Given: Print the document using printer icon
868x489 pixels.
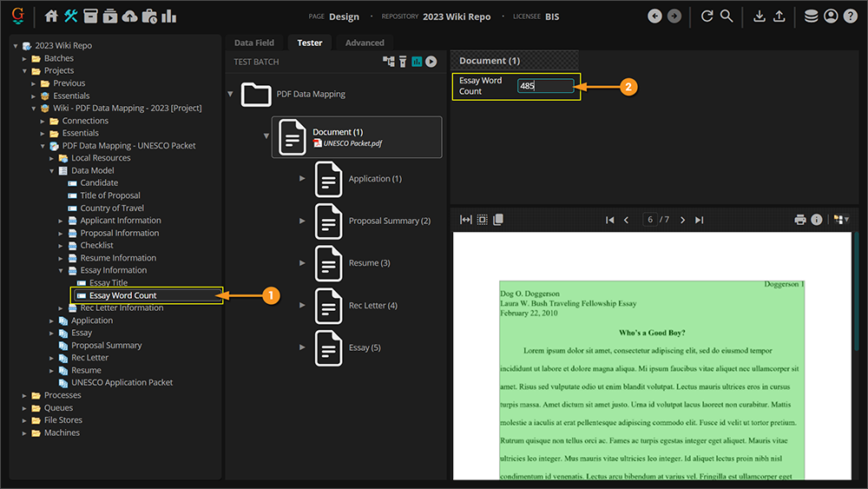Looking at the screenshot, I should tap(800, 220).
